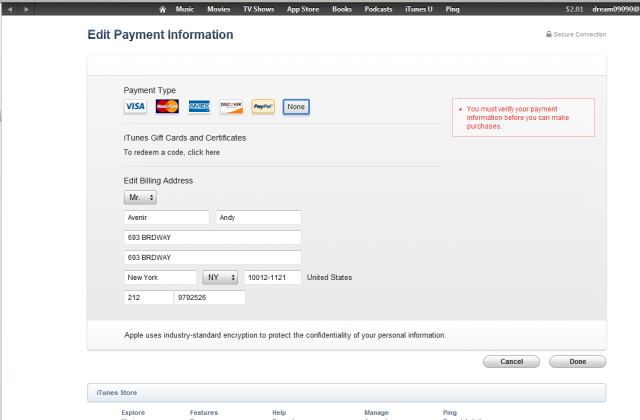Open the NY state dropdown
This screenshot has width=640, height=420.
[x=220, y=278]
